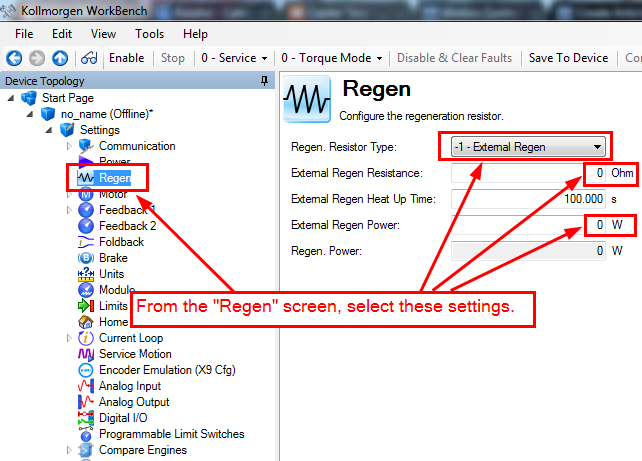Select Digital I/O in the tree
The width and height of the screenshot is (642, 461).
pyautogui.click(x=123, y=418)
